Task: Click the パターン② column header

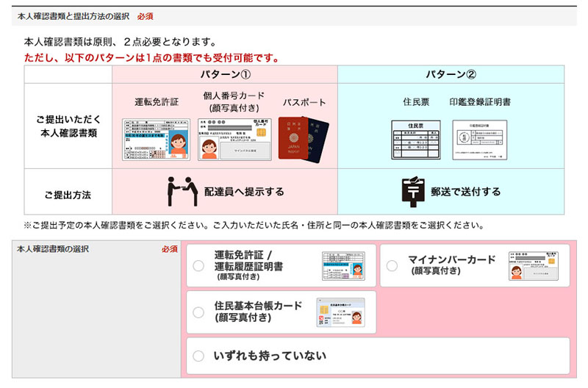Action: pyautogui.click(x=451, y=74)
